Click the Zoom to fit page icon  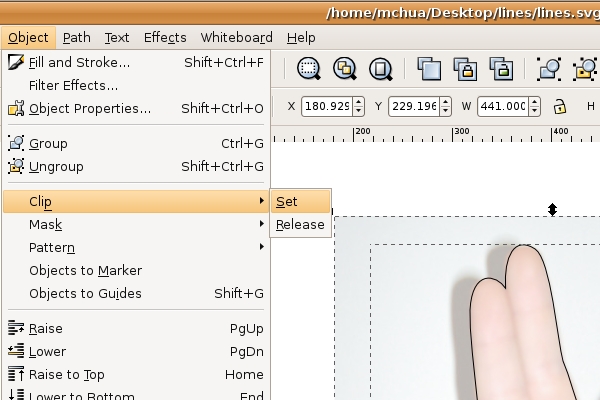click(381, 69)
